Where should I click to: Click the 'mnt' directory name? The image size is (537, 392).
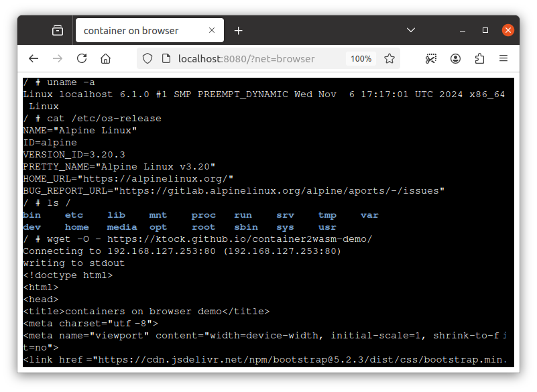click(158, 215)
